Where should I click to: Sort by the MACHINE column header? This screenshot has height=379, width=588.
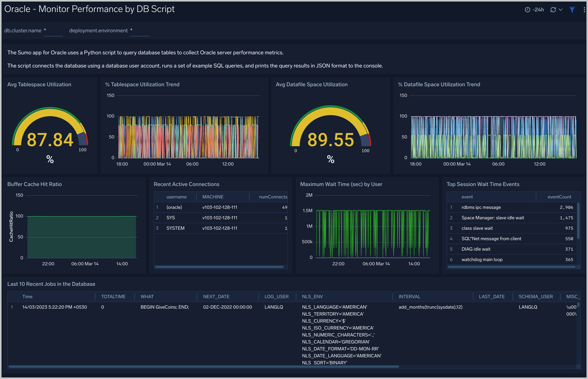(x=213, y=197)
